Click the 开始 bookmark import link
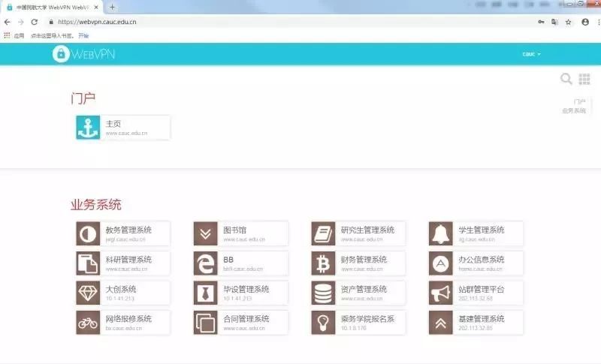Viewport: 601px width, 364px height. (x=83, y=35)
